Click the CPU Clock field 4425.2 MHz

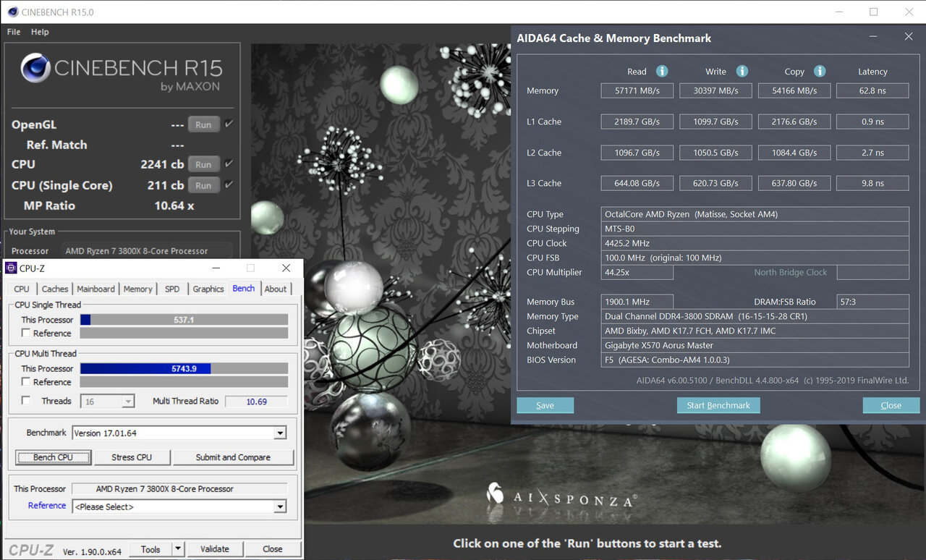755,243
